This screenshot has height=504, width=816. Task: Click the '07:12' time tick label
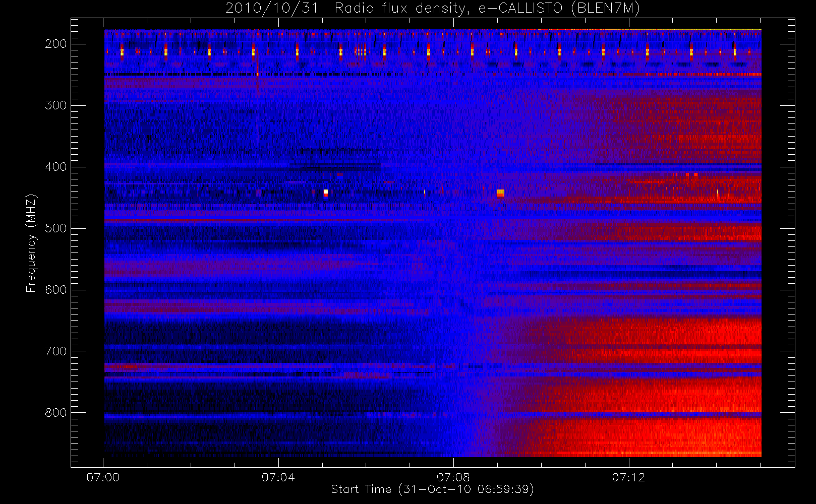pyautogui.click(x=628, y=477)
